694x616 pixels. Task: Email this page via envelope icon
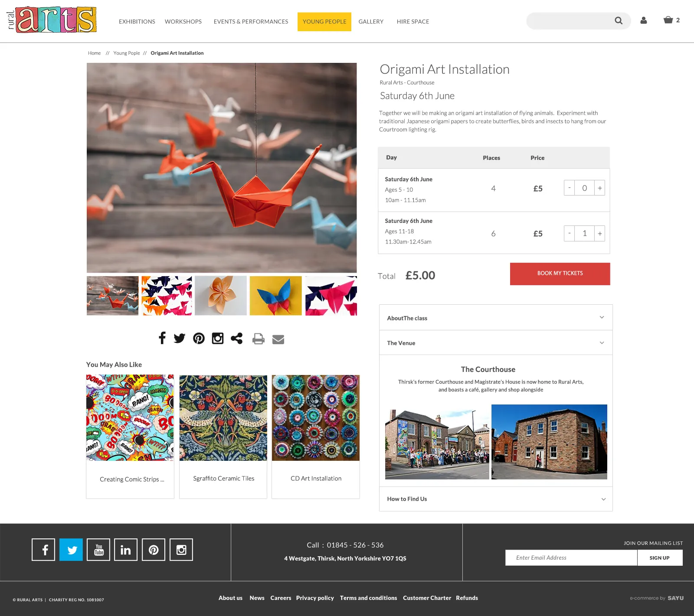(278, 339)
